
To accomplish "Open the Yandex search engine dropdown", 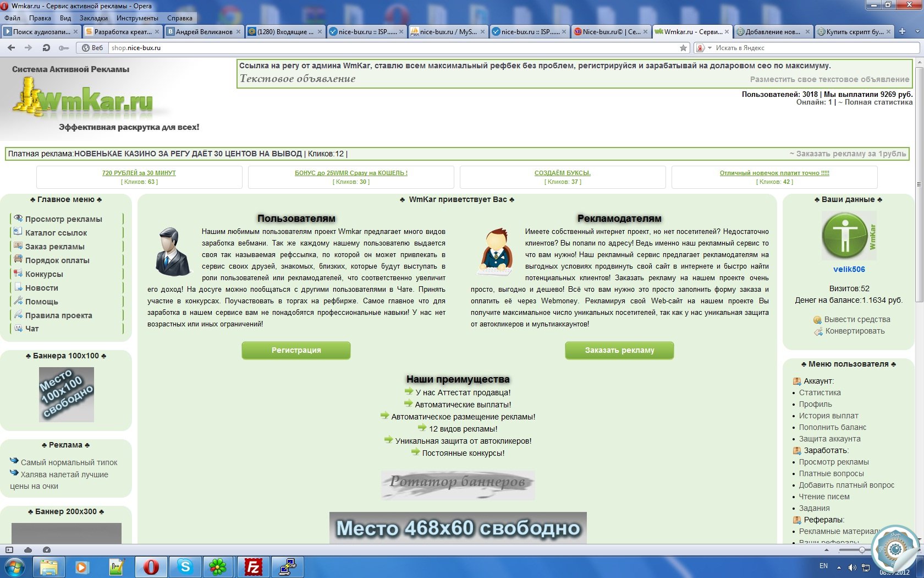I will click(x=703, y=48).
